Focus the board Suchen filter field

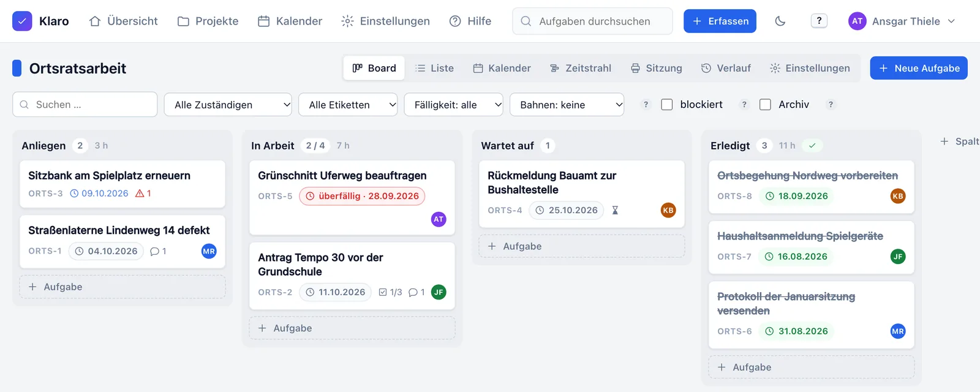tap(85, 105)
